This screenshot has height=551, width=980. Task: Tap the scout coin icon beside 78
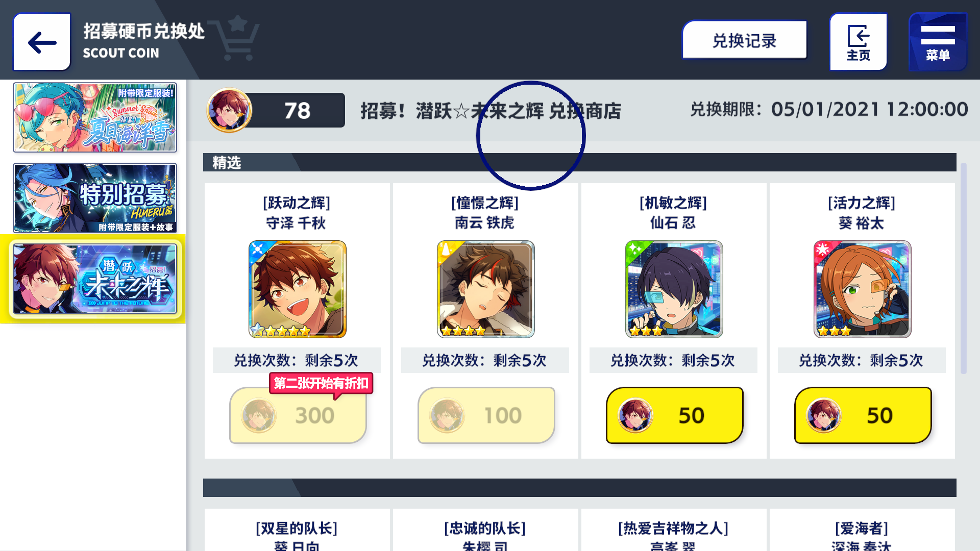(x=229, y=110)
